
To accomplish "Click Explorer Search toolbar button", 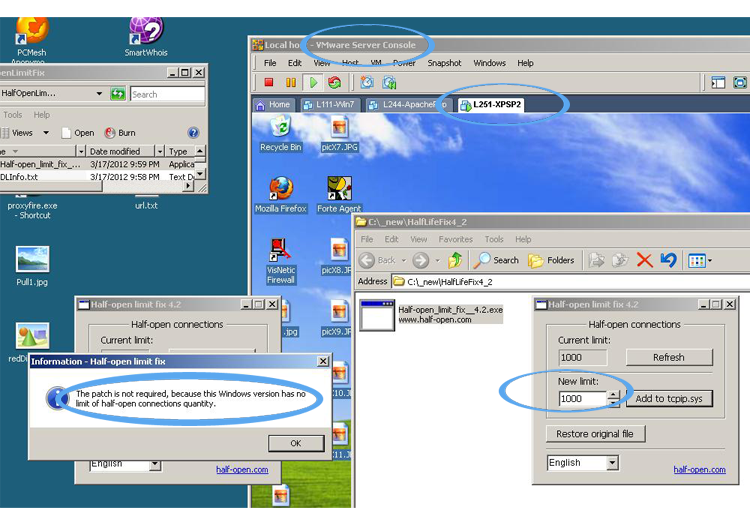I will pos(496,260).
